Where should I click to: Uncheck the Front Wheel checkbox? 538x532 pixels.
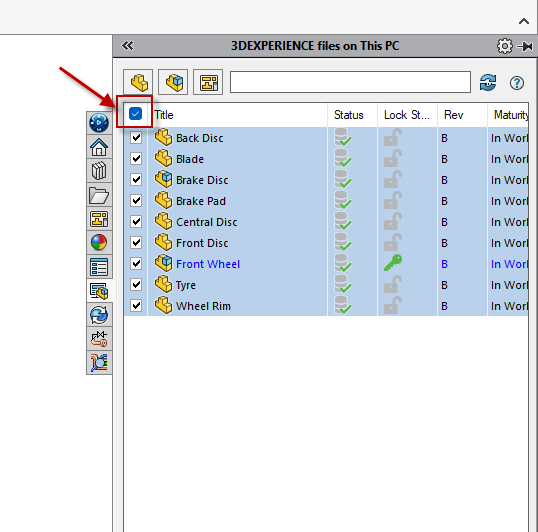[x=136, y=263]
